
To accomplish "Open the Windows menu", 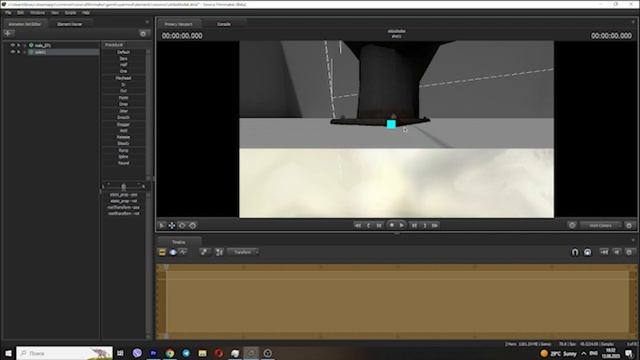I will click(x=38, y=13).
